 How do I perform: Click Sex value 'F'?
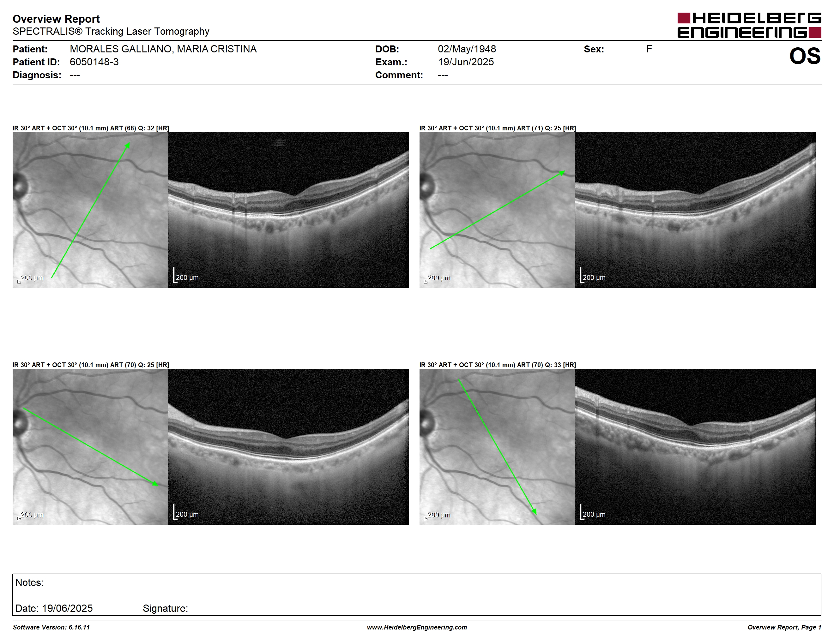pyautogui.click(x=649, y=49)
